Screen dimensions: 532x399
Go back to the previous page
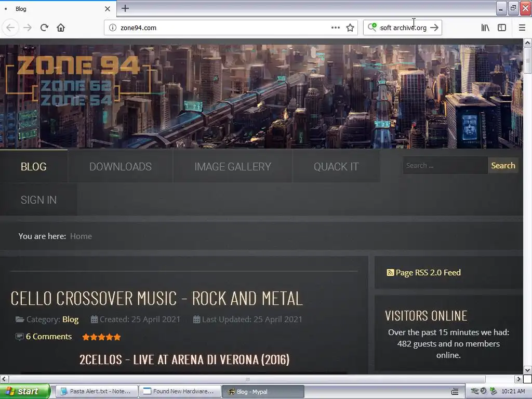(x=10, y=28)
